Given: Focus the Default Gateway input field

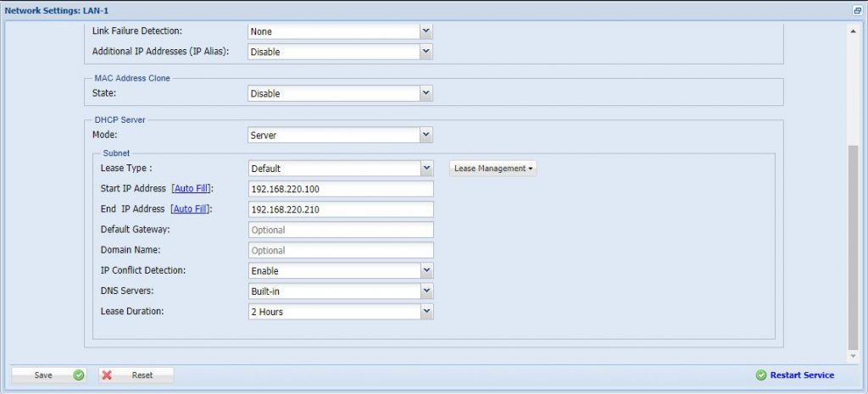Looking at the screenshot, I should [341, 230].
